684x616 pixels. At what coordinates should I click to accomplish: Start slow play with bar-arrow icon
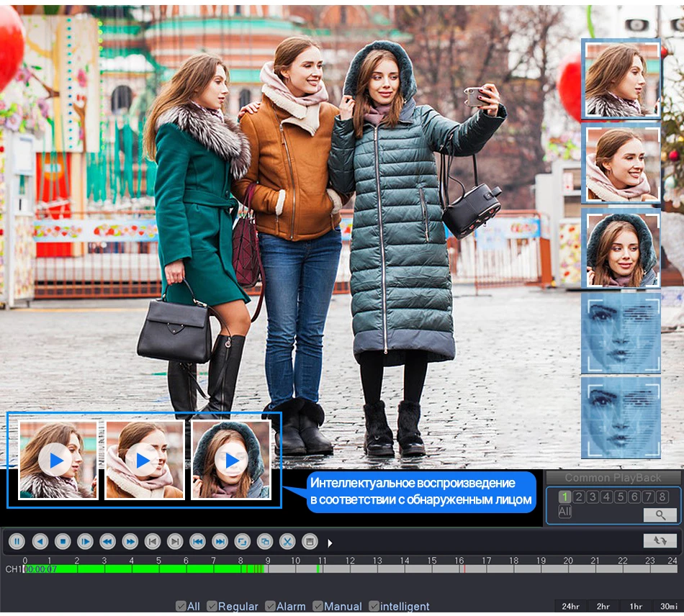(x=85, y=541)
